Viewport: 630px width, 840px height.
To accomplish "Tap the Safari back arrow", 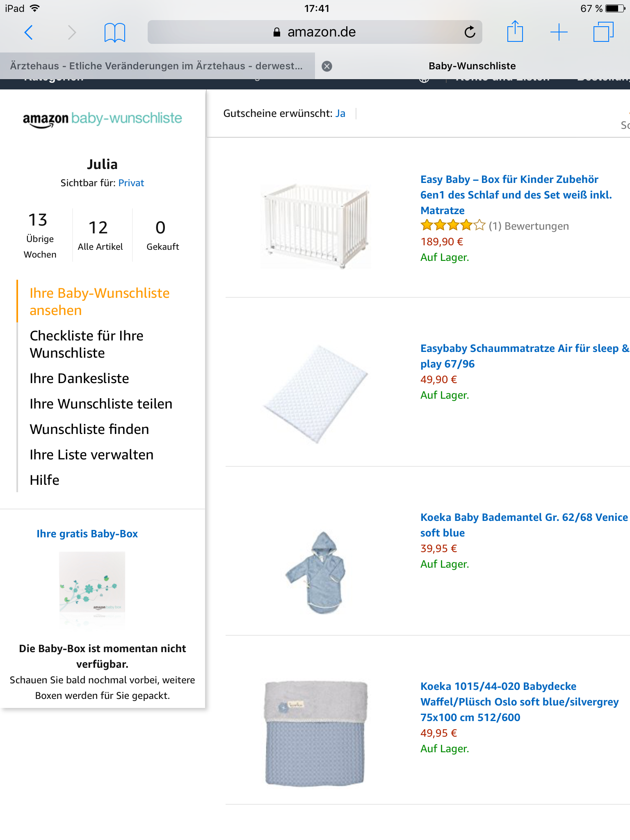I will (28, 32).
